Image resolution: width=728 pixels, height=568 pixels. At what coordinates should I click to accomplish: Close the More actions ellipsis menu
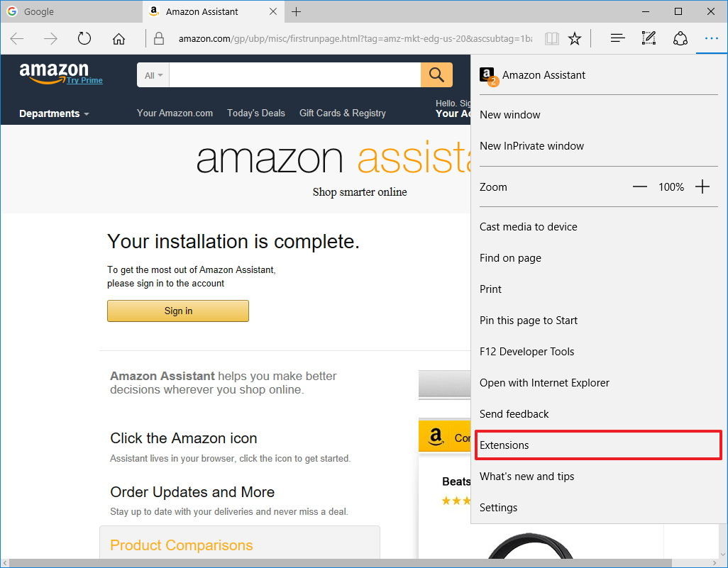(711, 38)
